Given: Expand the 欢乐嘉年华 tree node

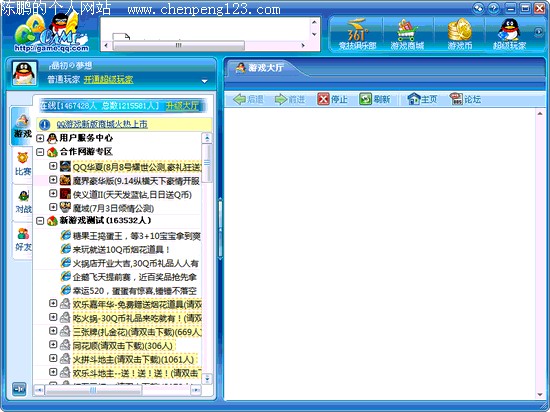Looking at the screenshot, I should 53,303.
